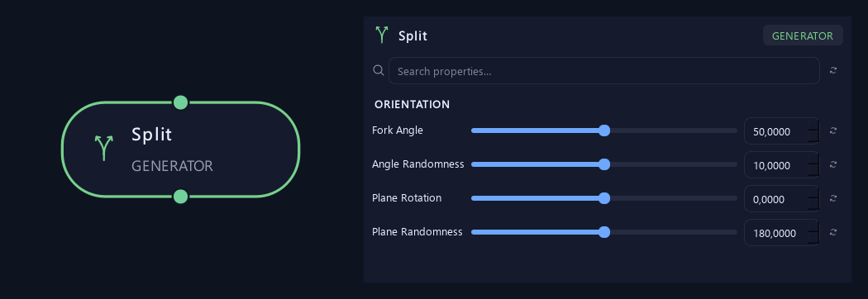
Task: Decrement Plane Rotation with the down stepper
Action: (x=813, y=205)
